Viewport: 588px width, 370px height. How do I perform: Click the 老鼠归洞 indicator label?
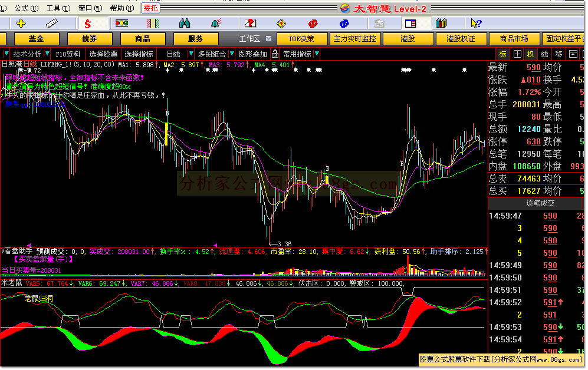point(39,299)
